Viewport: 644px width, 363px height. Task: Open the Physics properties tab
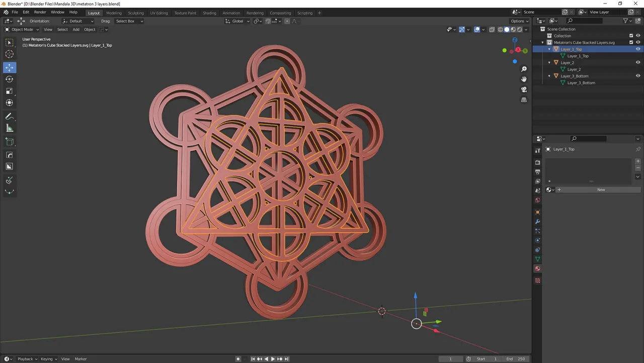point(537,240)
